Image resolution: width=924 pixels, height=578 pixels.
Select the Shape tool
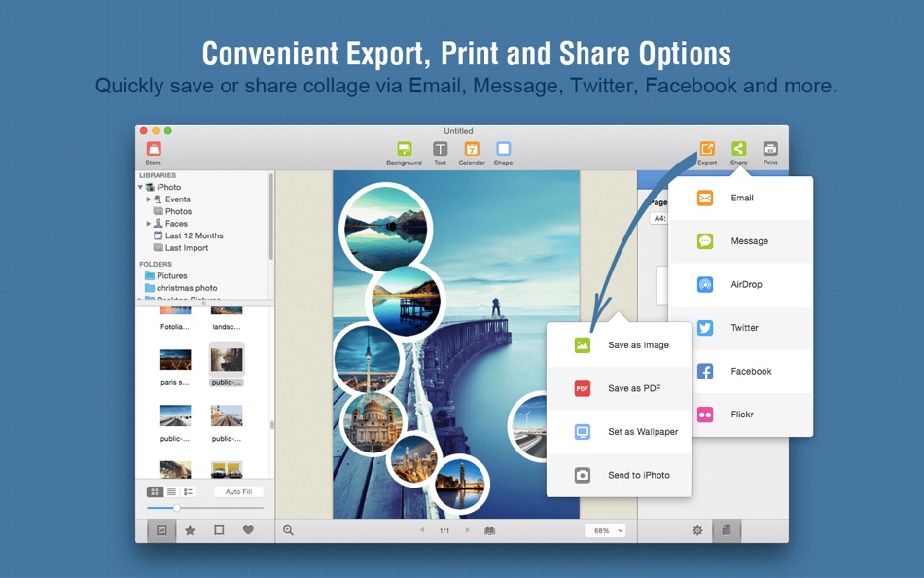(503, 149)
